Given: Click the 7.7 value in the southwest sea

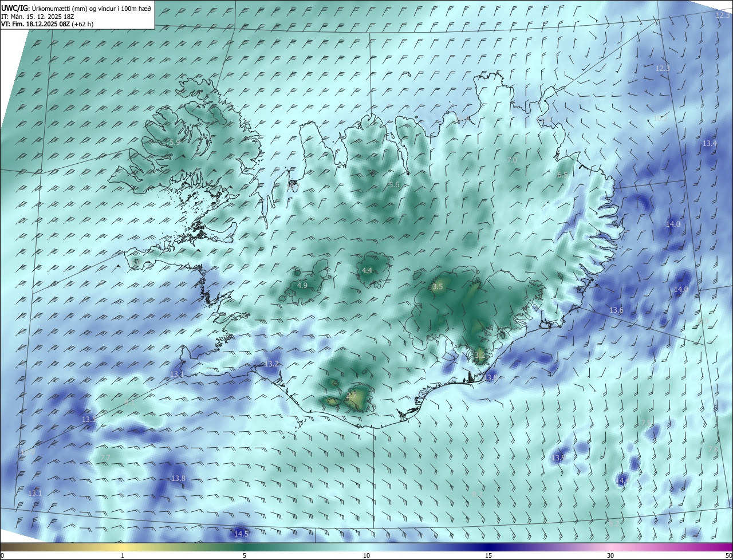Looking at the screenshot, I should [x=105, y=457].
